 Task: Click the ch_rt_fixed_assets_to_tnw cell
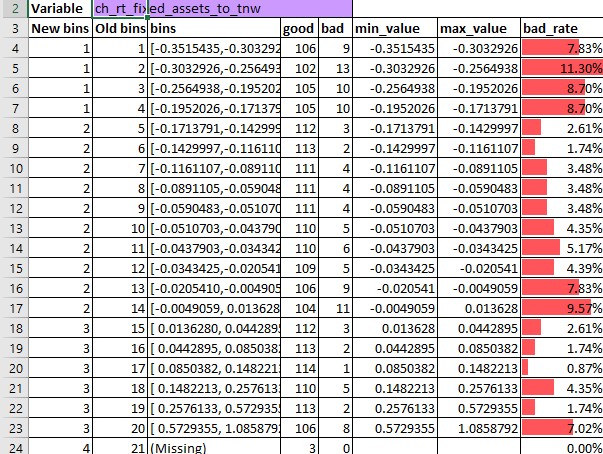tap(222, 8)
